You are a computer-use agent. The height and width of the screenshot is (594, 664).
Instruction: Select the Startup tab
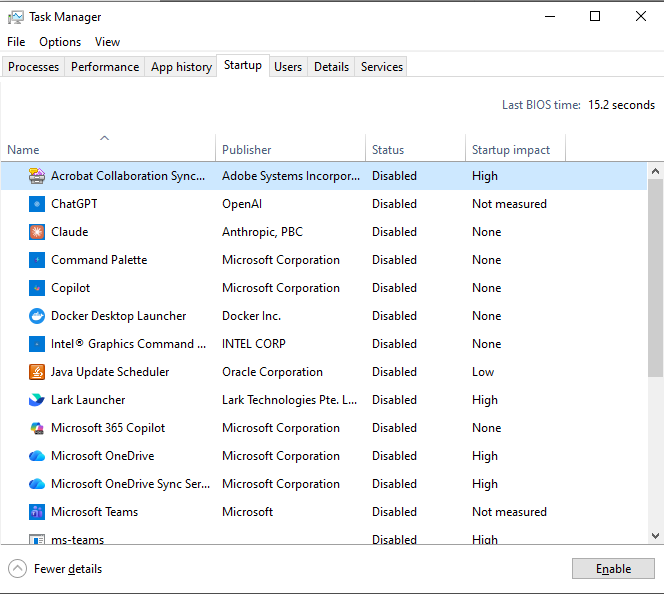[x=243, y=65]
